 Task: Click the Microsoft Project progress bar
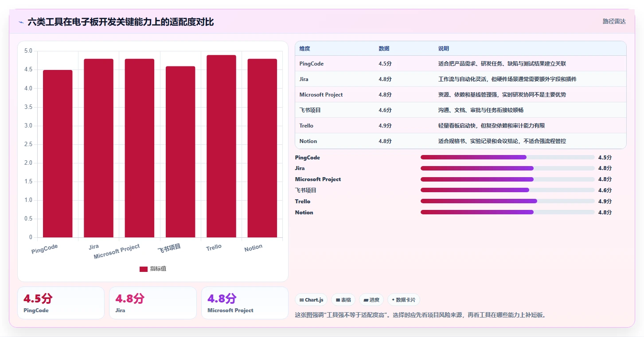tap(507, 179)
